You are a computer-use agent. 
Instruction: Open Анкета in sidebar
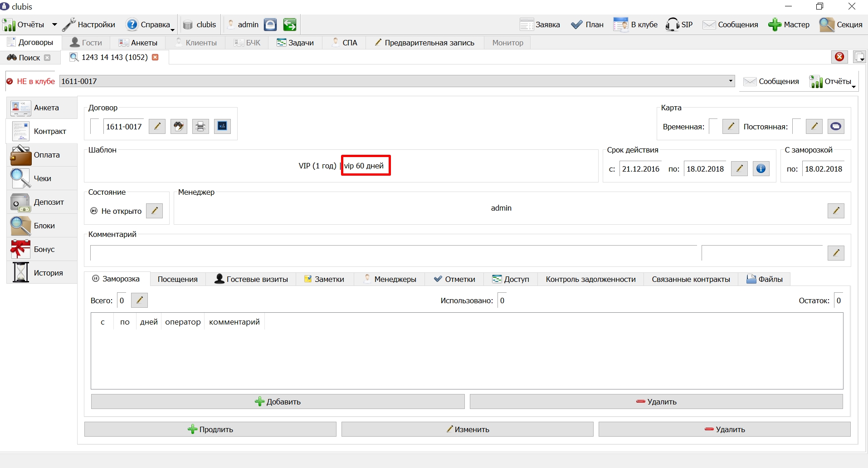click(x=42, y=108)
